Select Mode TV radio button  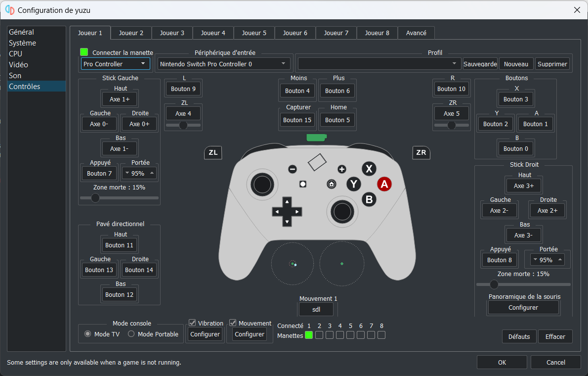pyautogui.click(x=88, y=333)
